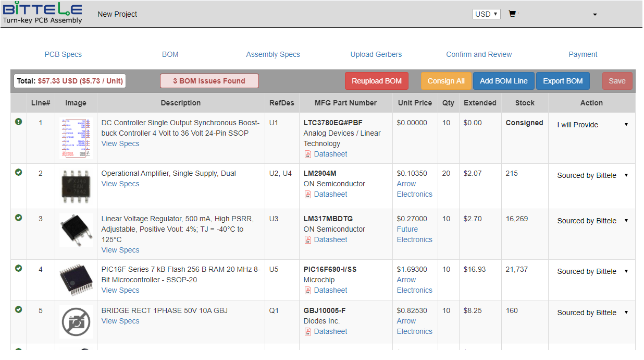Click the Reupload BOM button
The image size is (644, 360).
377,81
